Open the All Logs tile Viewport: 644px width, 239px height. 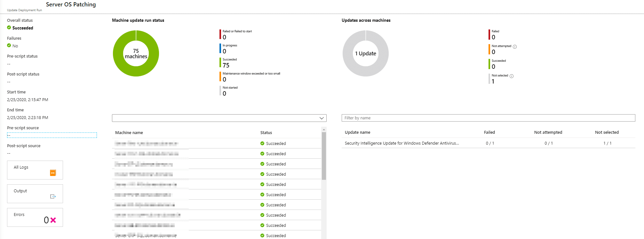tap(35, 170)
